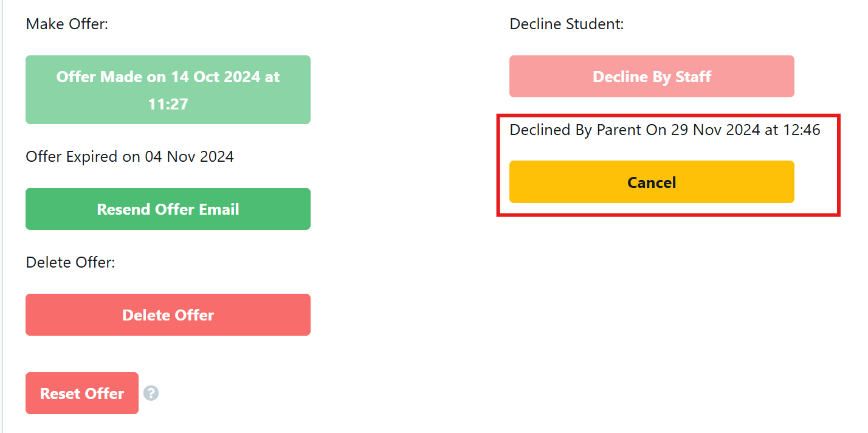Open help tooltip beside Reset Offer
The height and width of the screenshot is (433, 868).
click(151, 393)
